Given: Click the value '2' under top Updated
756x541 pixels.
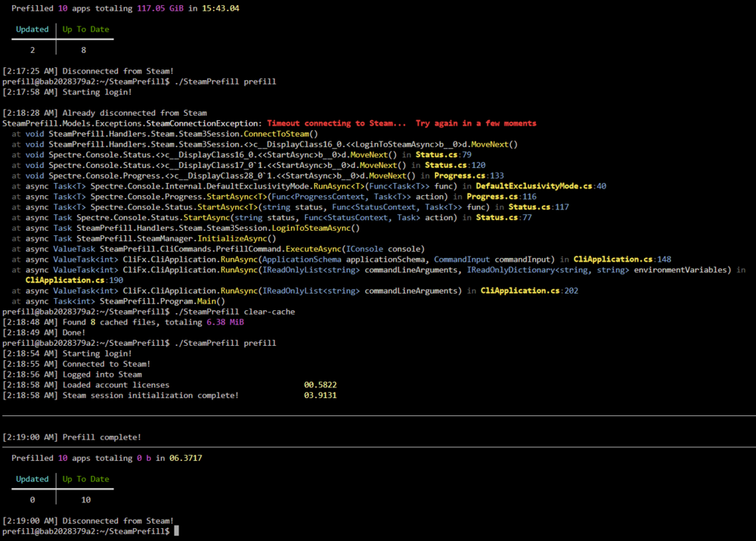Looking at the screenshot, I should 33,50.
